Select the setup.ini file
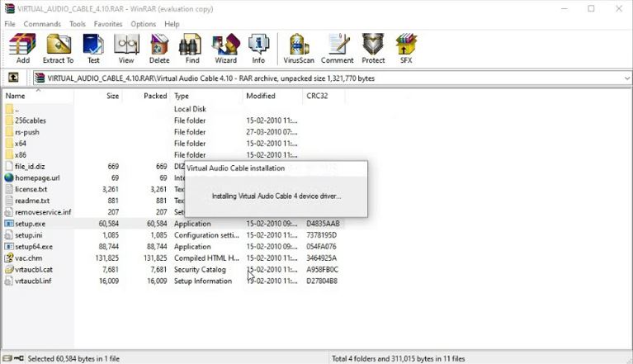 [x=29, y=235]
